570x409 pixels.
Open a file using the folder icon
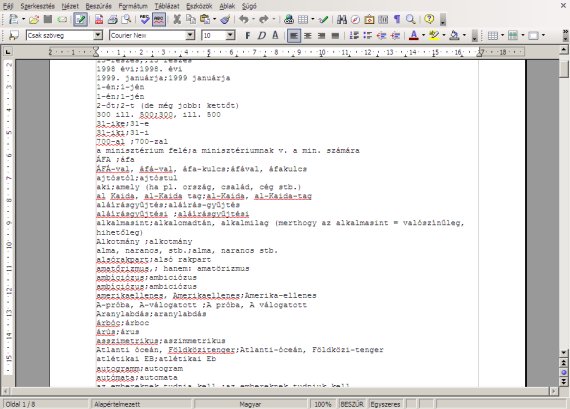coord(34,19)
